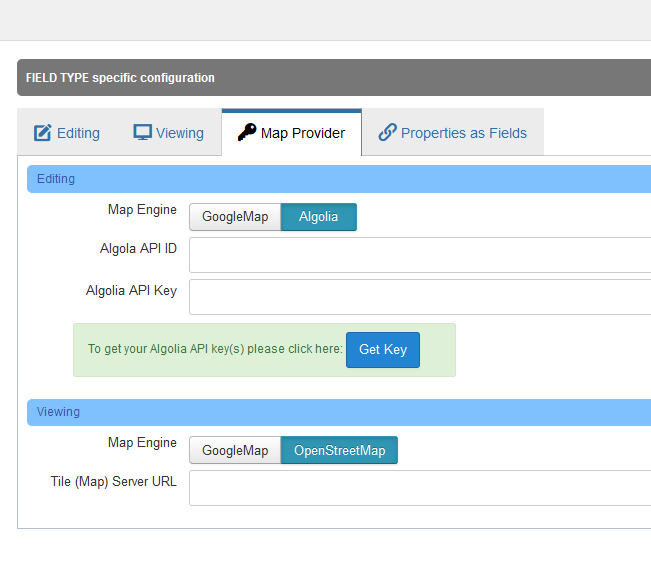Click the Algolia API key(s) help message
Viewport: 651px width, 563px height.
(x=215, y=349)
